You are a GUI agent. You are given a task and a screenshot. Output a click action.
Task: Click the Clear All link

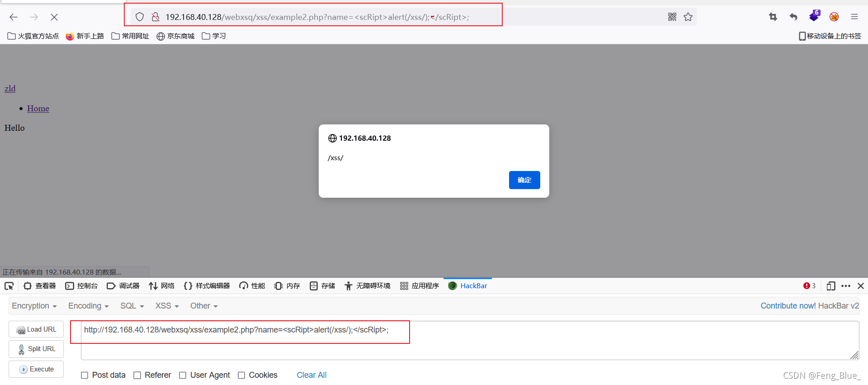[311, 375]
